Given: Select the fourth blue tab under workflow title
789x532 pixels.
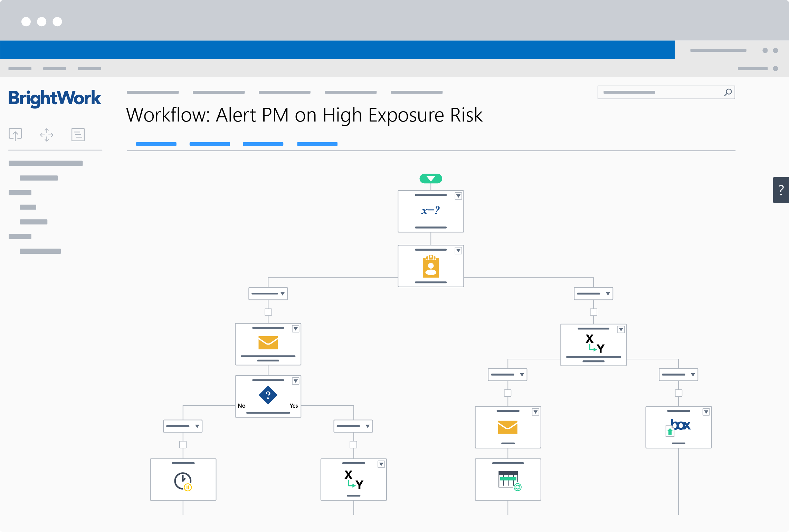Looking at the screenshot, I should coord(317,144).
